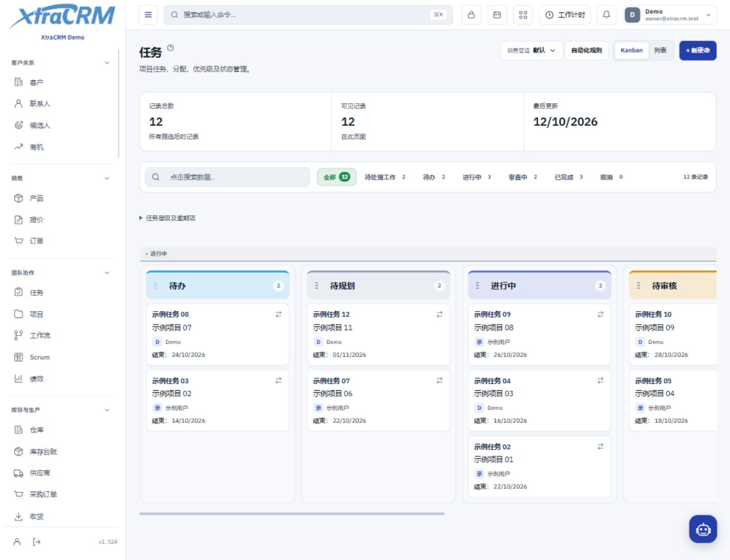The image size is (730, 560).
Task: Select the 取消 filter tab
Action: tap(611, 177)
